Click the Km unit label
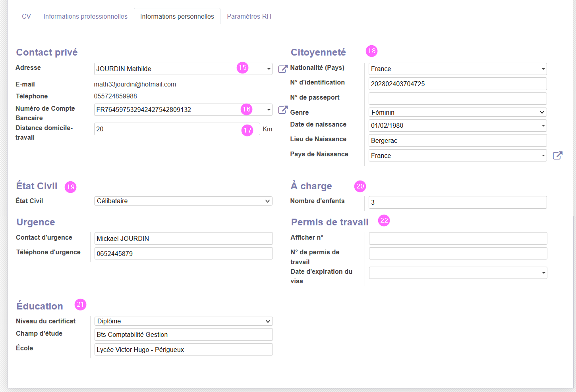 [267, 129]
